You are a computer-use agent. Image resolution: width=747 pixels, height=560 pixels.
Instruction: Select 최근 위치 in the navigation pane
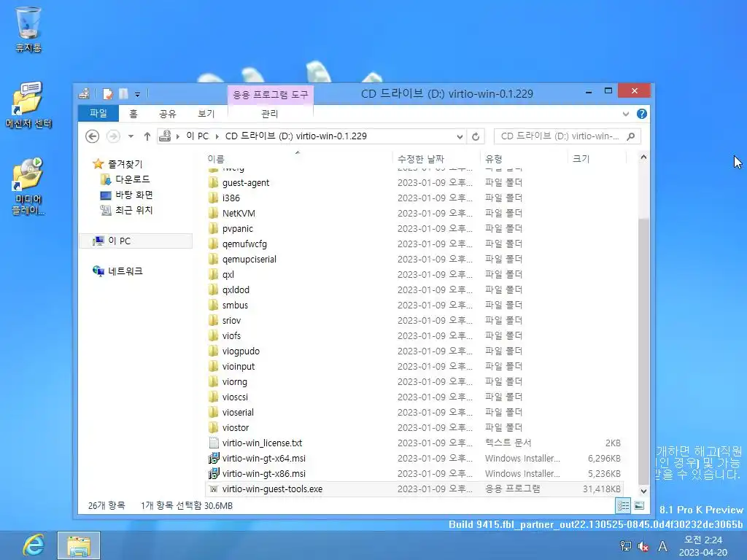pos(133,210)
